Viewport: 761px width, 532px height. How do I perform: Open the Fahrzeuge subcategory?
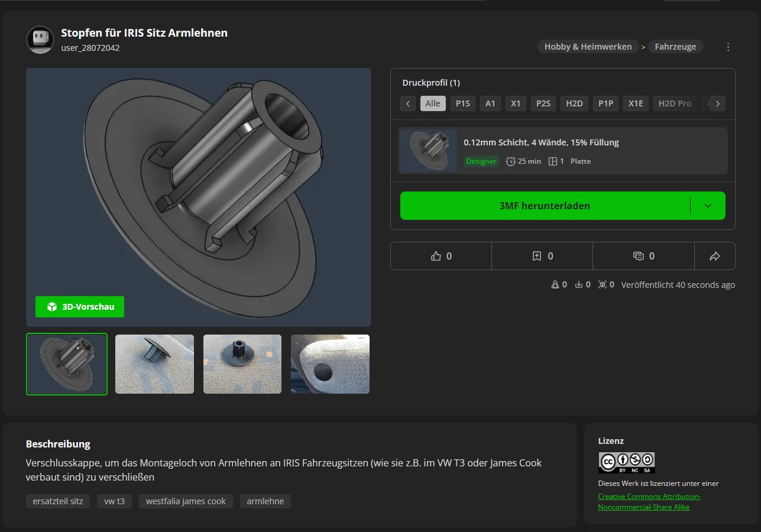point(675,47)
